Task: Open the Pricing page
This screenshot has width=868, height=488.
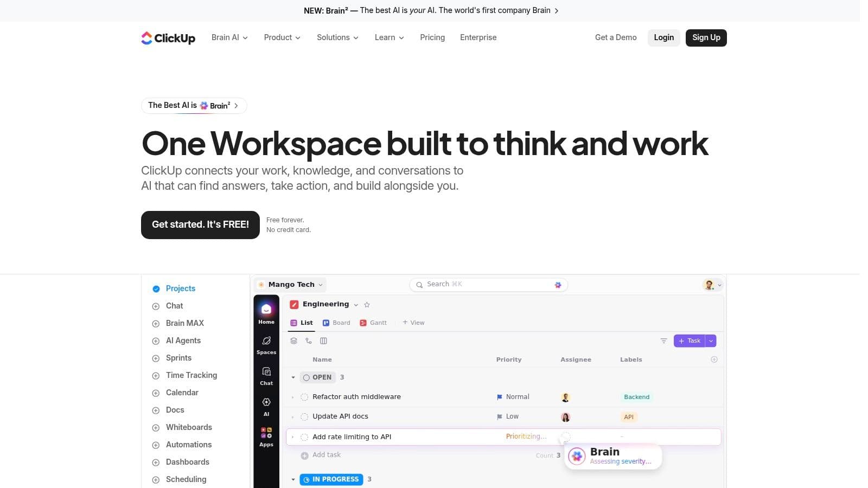Action: [432, 37]
